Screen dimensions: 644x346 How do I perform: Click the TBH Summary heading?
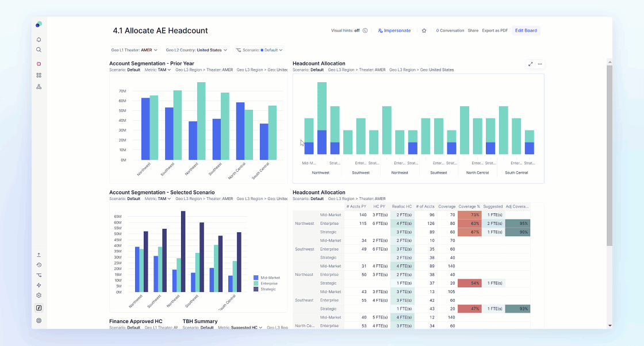click(x=200, y=321)
